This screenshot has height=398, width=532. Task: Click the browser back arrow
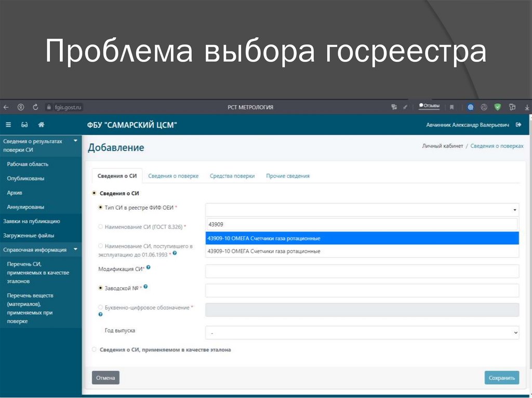point(6,107)
